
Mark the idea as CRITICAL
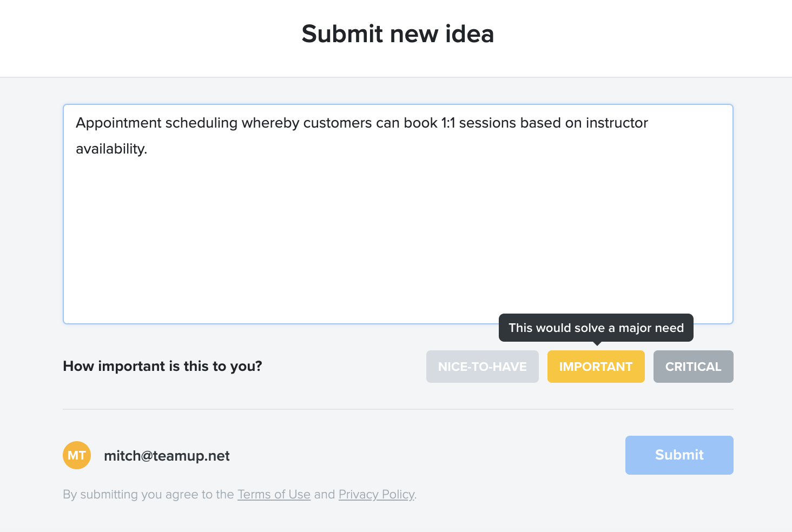693,367
